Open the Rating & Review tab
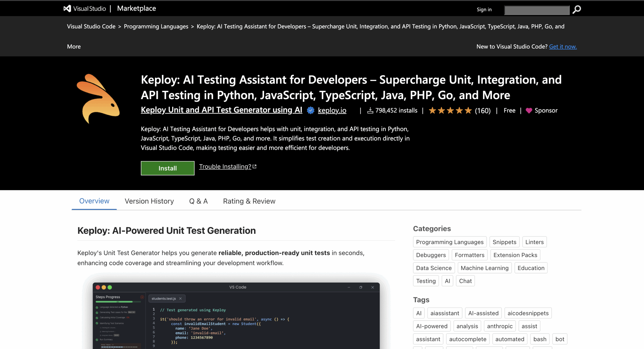Viewport: 644px width, 349px height. [x=249, y=201]
